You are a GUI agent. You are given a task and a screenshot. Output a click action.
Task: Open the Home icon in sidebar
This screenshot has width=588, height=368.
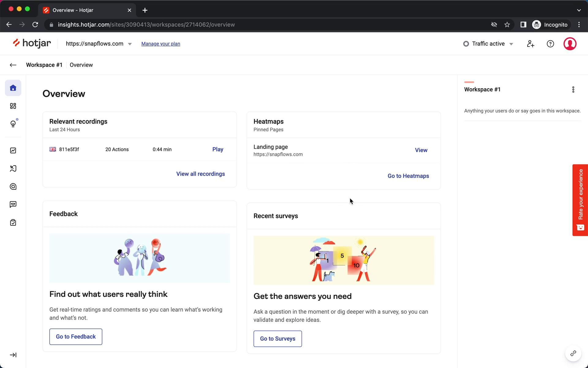click(x=13, y=88)
